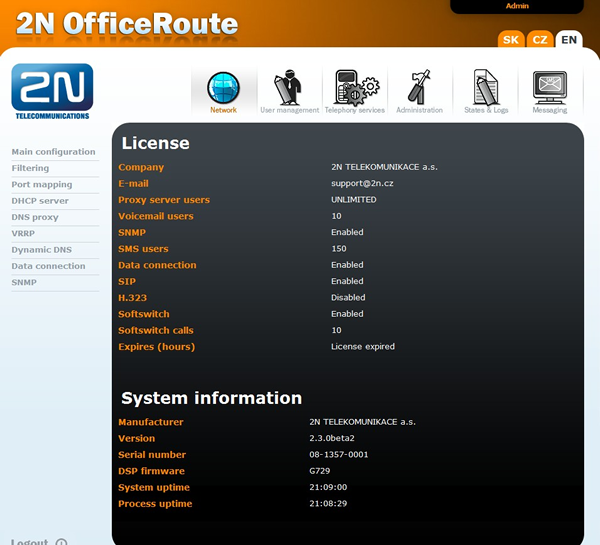Open Port mapping page
This screenshot has width=600, height=545.
tap(42, 185)
